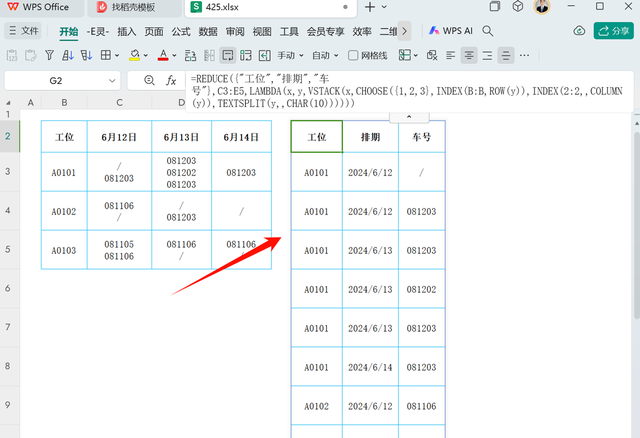Select column C header

119,103
